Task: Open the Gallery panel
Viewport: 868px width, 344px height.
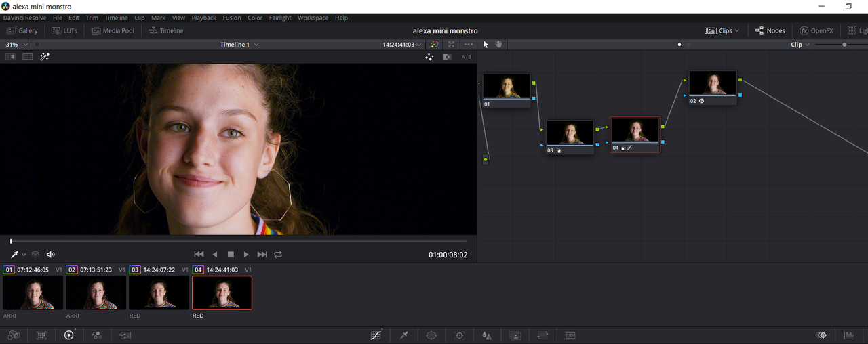Action: (22, 30)
